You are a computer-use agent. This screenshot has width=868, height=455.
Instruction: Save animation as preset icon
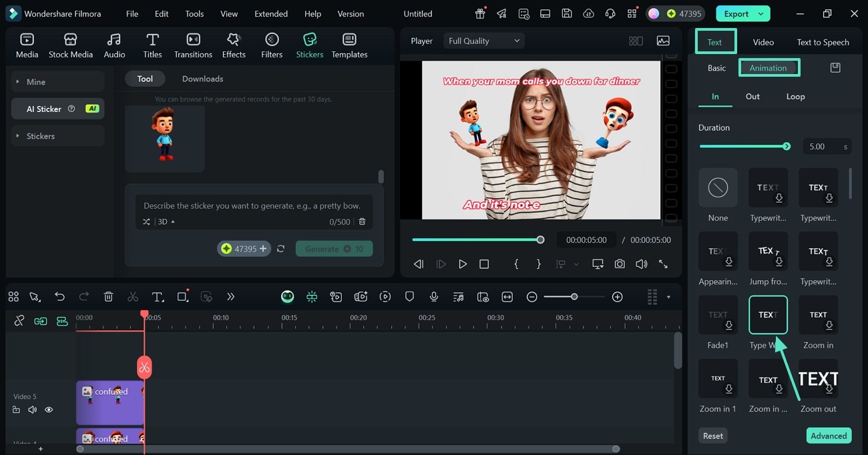tap(835, 67)
